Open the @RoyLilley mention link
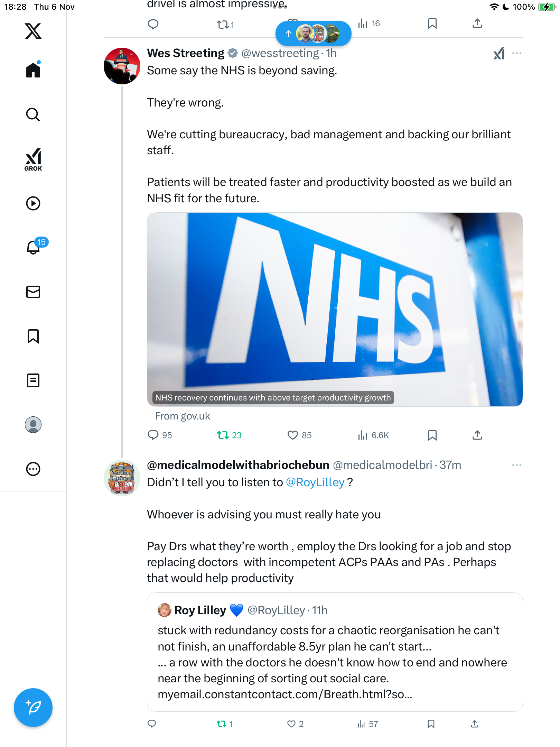 (315, 482)
